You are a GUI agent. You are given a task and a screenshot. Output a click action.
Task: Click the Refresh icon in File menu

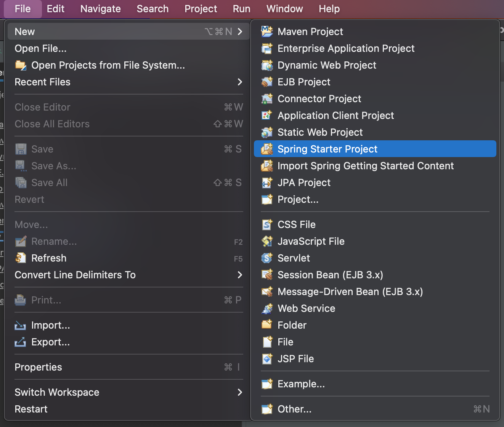point(21,258)
